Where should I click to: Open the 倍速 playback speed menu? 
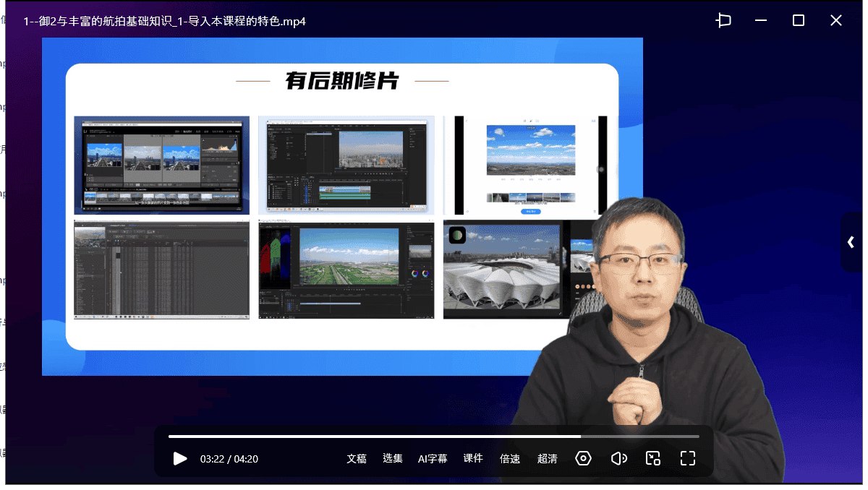[509, 458]
